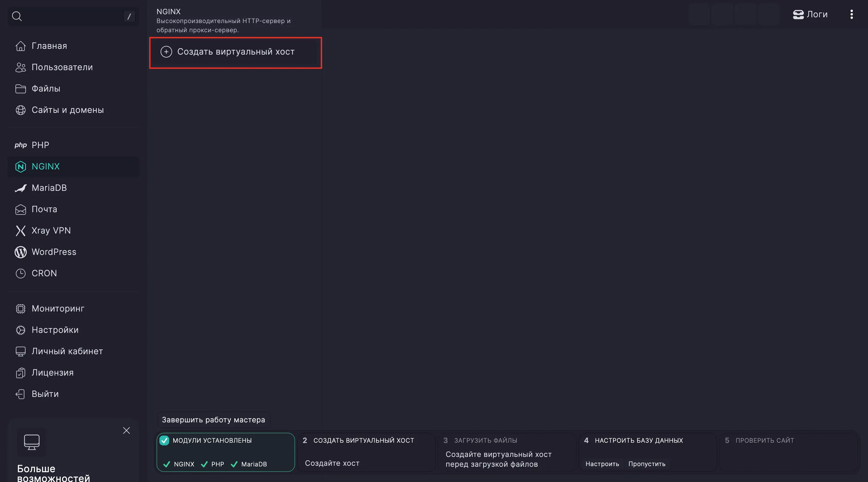The height and width of the screenshot is (482, 868).
Task: Open WordPress section
Action: 73,252
